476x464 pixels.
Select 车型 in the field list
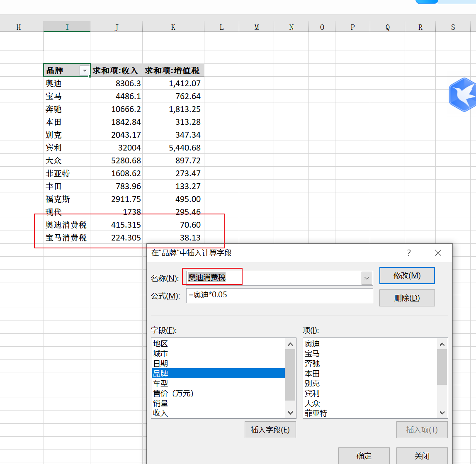pos(218,383)
